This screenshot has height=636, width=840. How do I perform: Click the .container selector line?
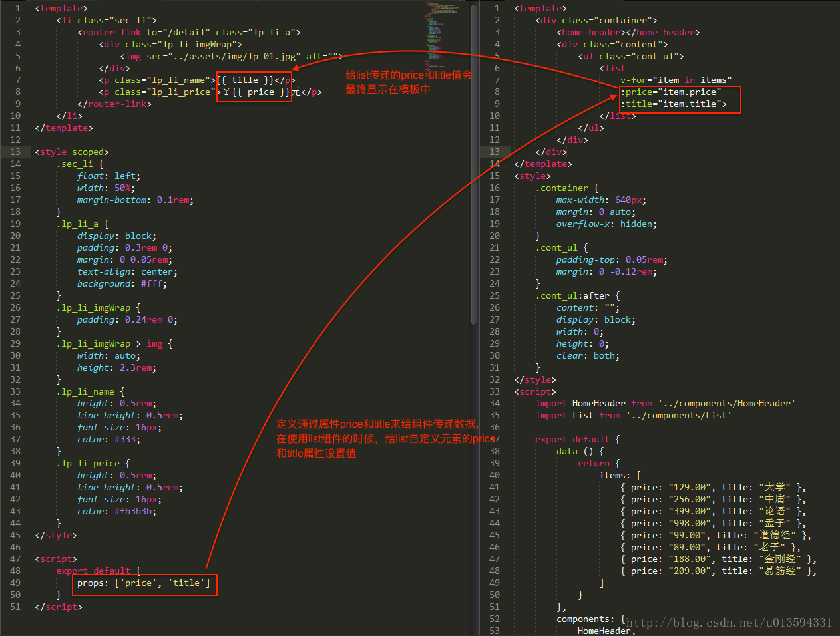[567, 188]
